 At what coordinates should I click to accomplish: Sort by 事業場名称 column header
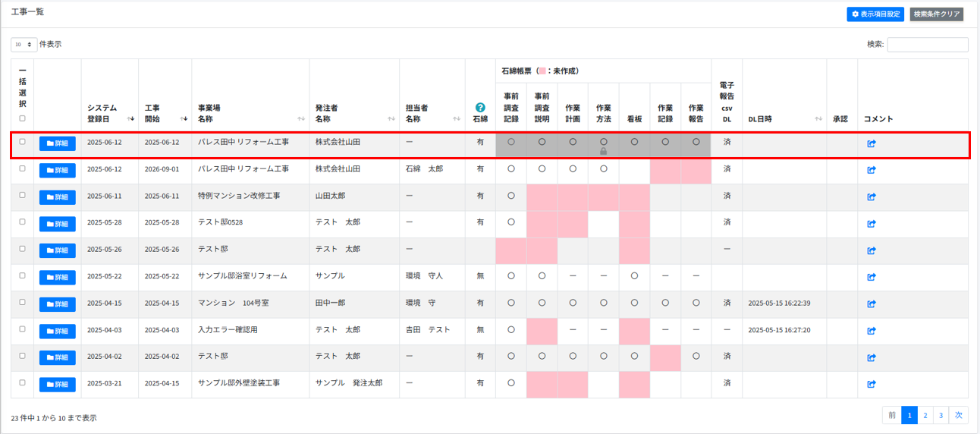250,113
